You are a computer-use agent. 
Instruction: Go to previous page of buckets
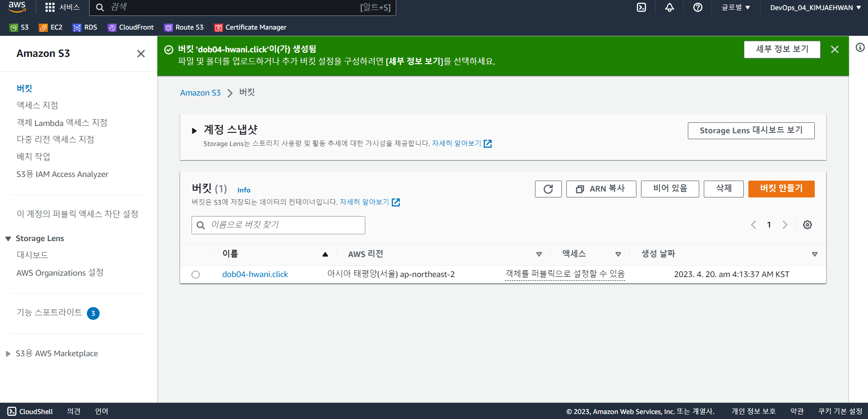(753, 225)
